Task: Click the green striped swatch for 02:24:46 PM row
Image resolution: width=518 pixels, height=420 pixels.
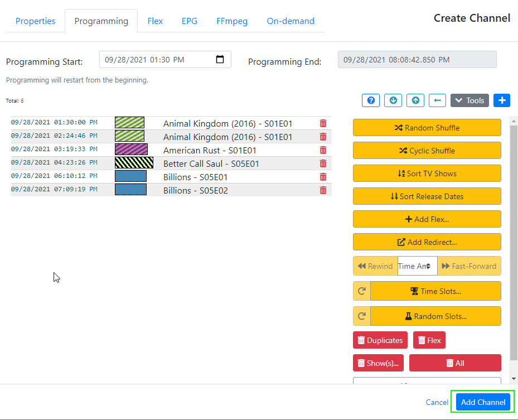Action: (129, 136)
